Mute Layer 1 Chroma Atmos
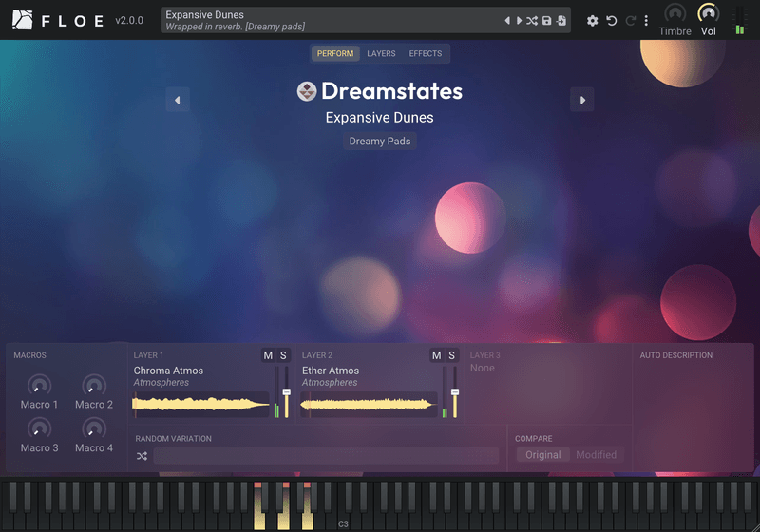Image resolution: width=760 pixels, height=532 pixels. tap(268, 355)
